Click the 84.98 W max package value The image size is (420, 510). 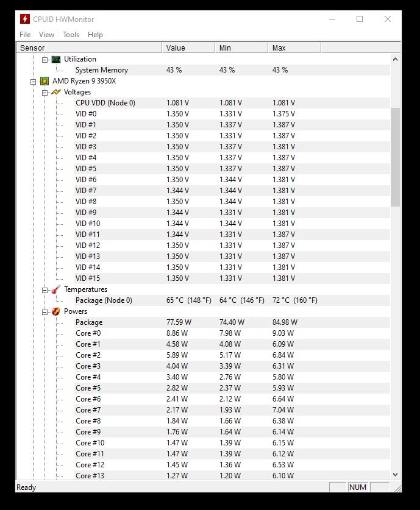pos(285,322)
